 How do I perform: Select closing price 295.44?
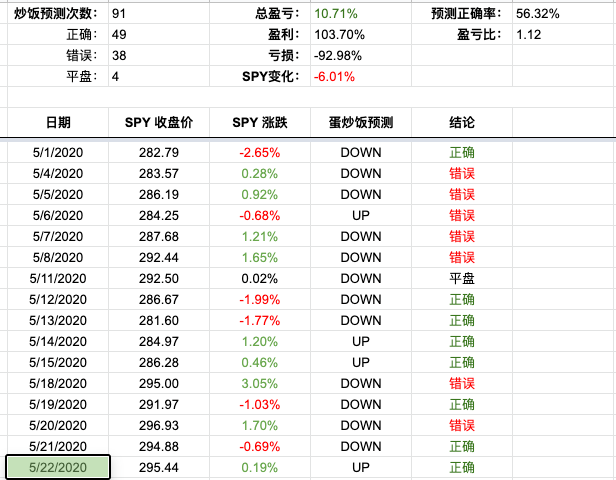click(159, 467)
